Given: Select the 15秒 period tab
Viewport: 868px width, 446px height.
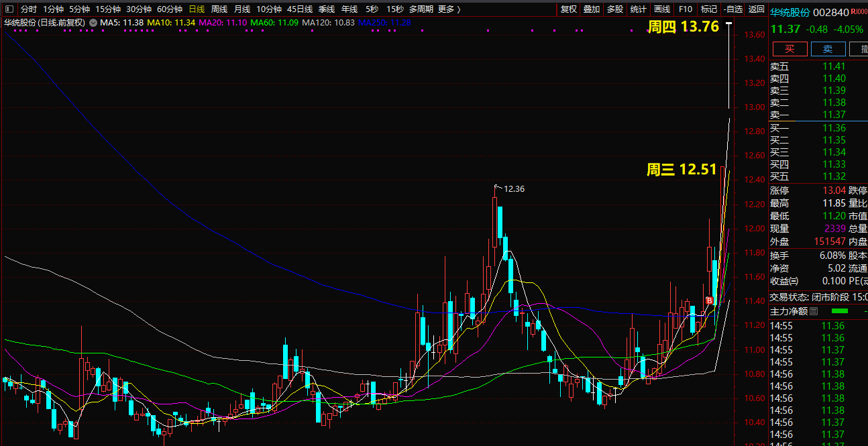Looking at the screenshot, I should 394,9.
